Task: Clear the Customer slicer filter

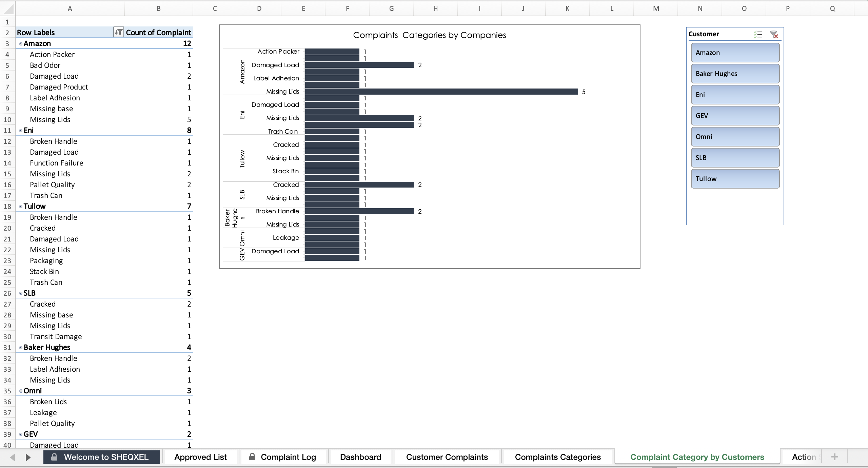Action: tap(774, 34)
